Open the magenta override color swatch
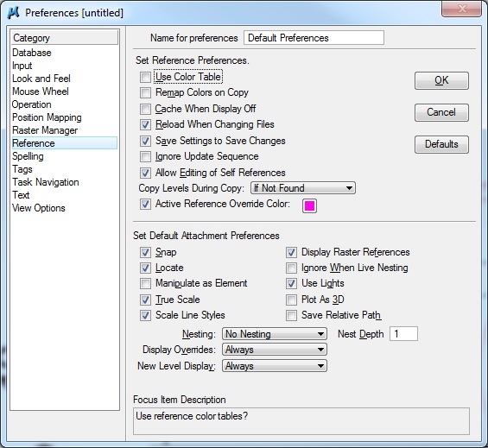Viewport: 488px width, 448px height. (309, 206)
